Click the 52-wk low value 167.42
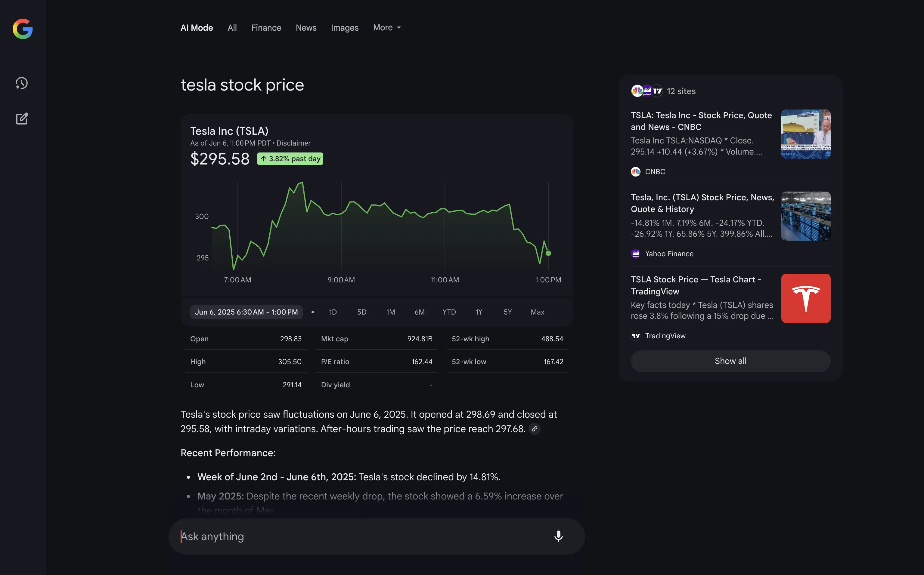The width and height of the screenshot is (924, 575). point(553,362)
